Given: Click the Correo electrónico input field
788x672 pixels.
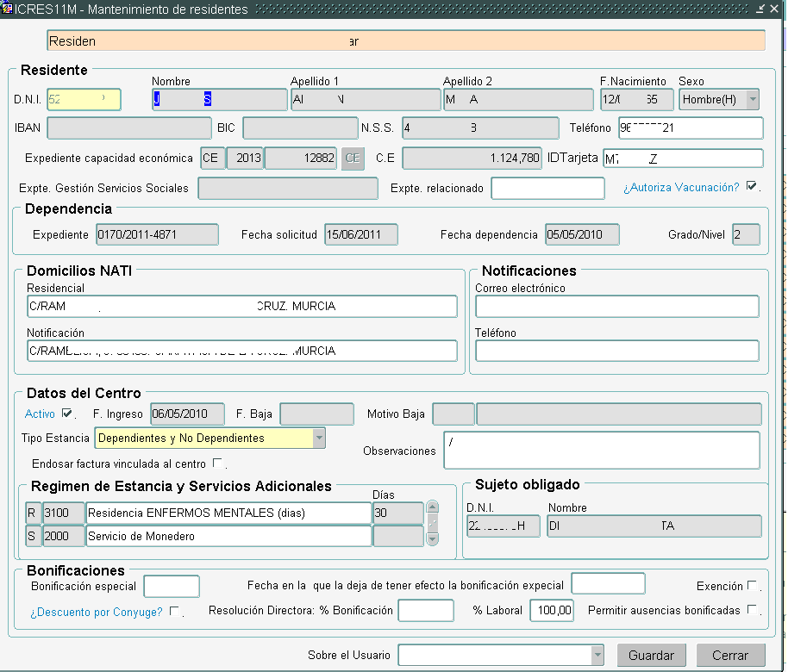Looking at the screenshot, I should point(616,307).
